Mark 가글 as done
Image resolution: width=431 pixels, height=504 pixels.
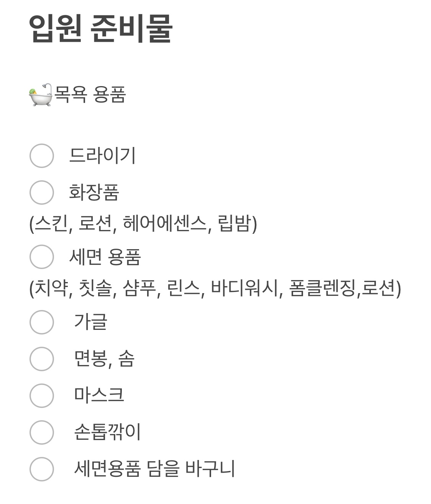tap(41, 322)
